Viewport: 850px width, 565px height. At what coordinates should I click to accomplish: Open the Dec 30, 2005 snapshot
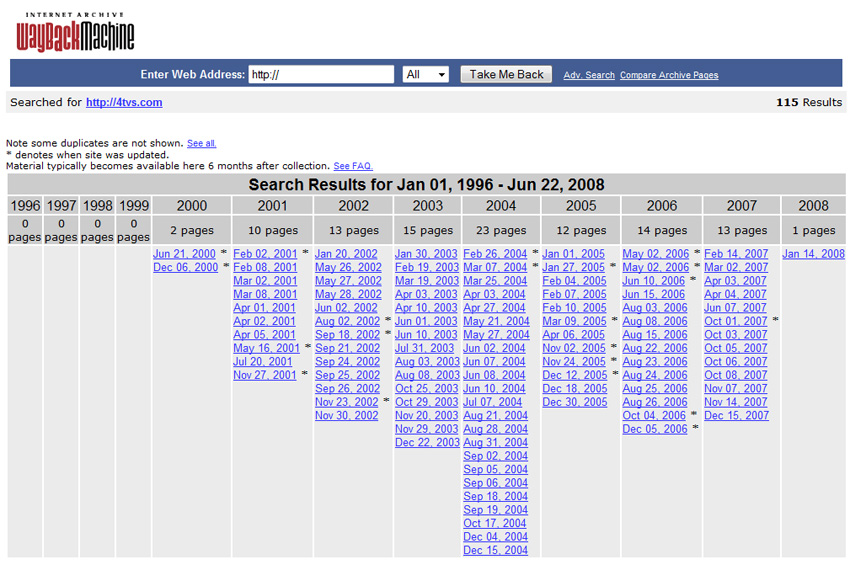(x=575, y=402)
